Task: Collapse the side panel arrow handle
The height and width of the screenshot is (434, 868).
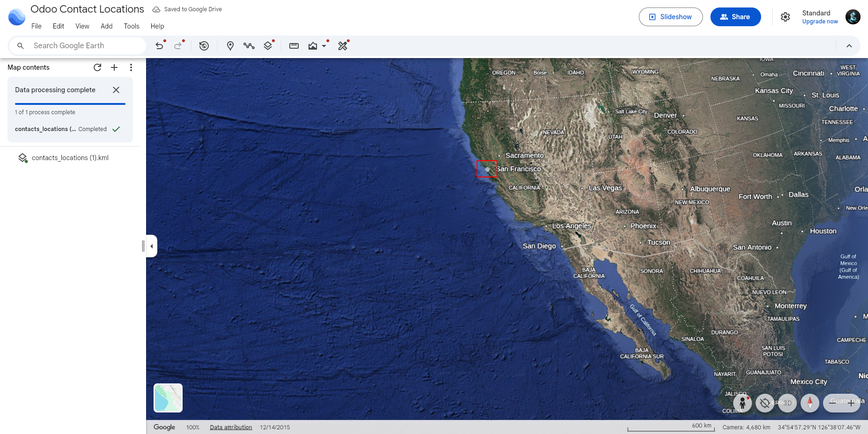Action: pos(152,246)
